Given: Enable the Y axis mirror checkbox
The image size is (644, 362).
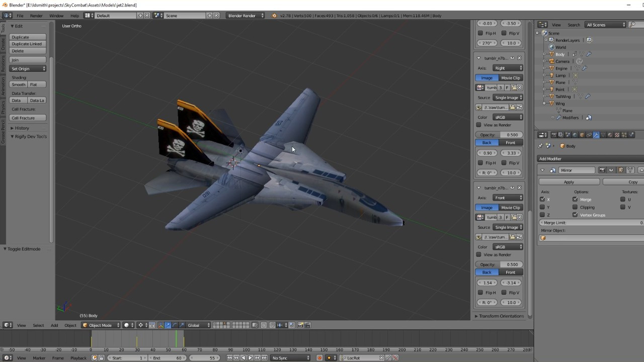Looking at the screenshot, I should (542, 207).
